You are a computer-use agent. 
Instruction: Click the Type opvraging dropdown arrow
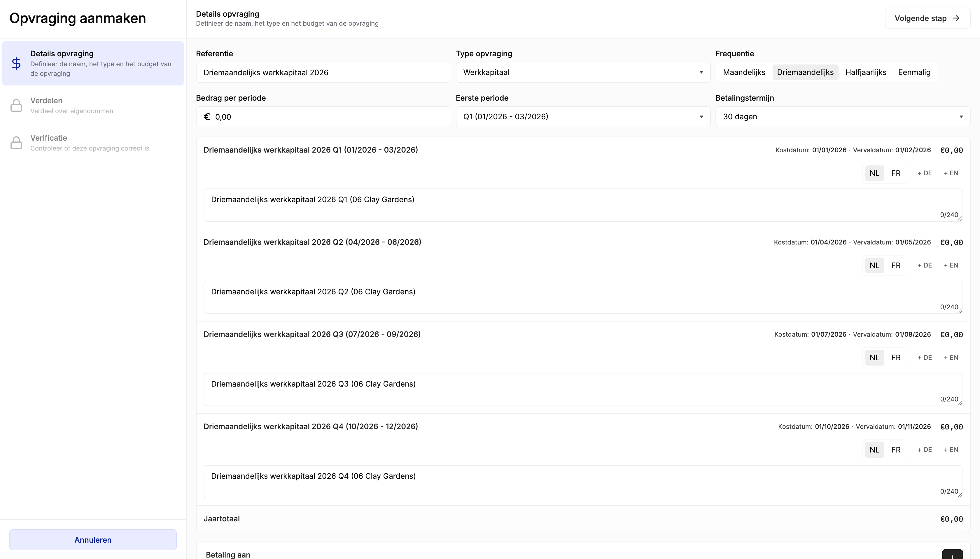point(701,73)
